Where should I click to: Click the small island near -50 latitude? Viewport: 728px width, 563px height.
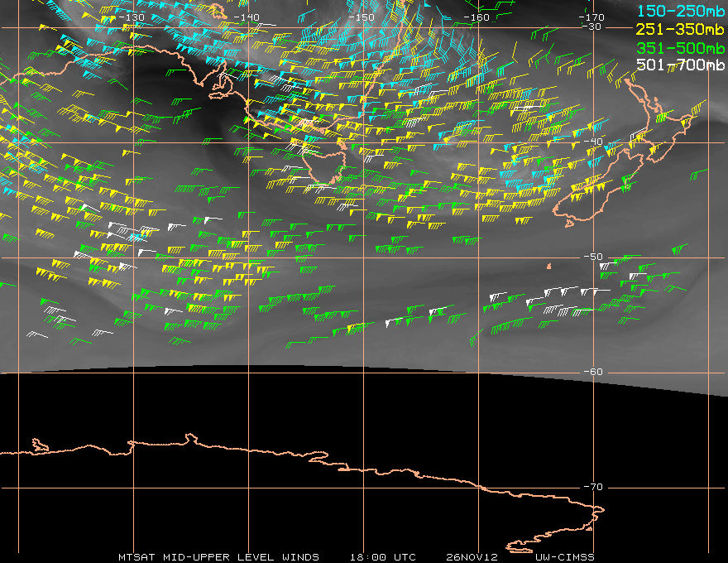tap(549, 266)
